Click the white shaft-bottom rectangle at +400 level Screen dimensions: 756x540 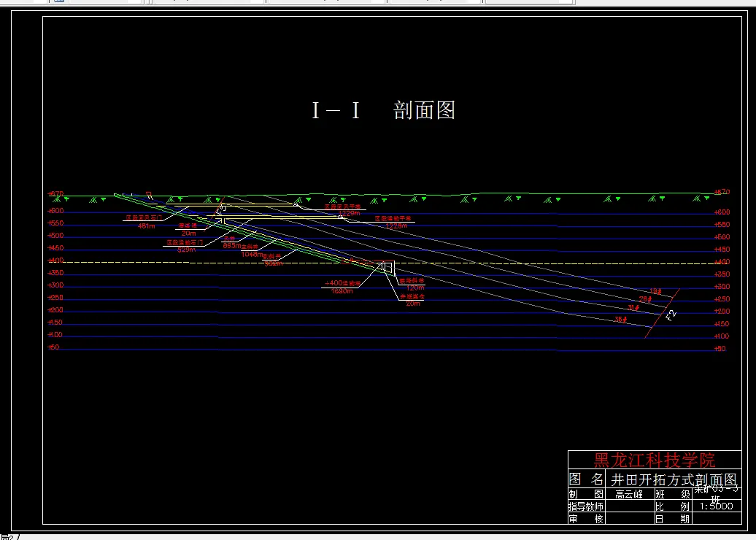coord(389,268)
